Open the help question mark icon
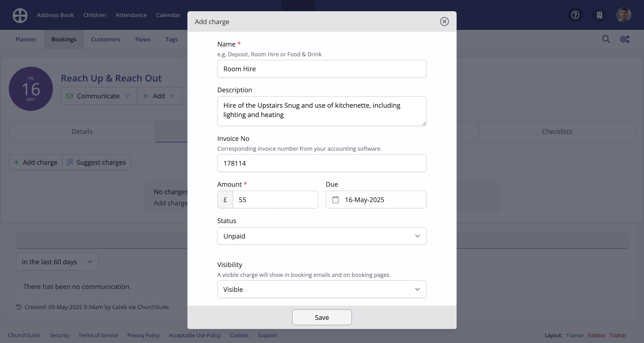644x343 pixels. [x=575, y=15]
